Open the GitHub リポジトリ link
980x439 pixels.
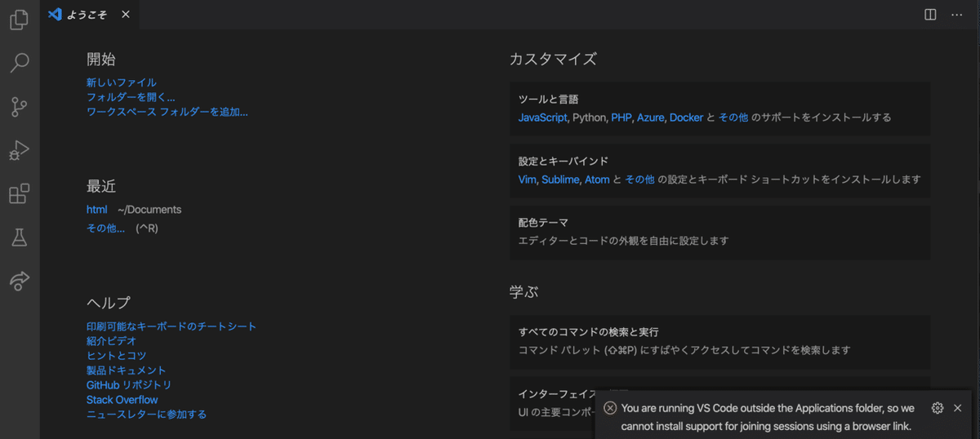coord(129,385)
